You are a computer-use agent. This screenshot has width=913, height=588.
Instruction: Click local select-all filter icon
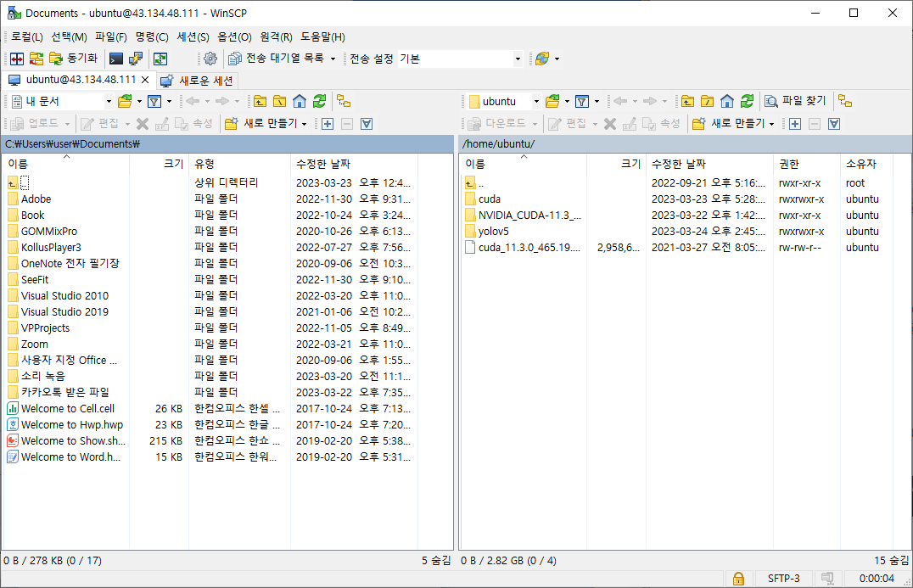coord(367,123)
